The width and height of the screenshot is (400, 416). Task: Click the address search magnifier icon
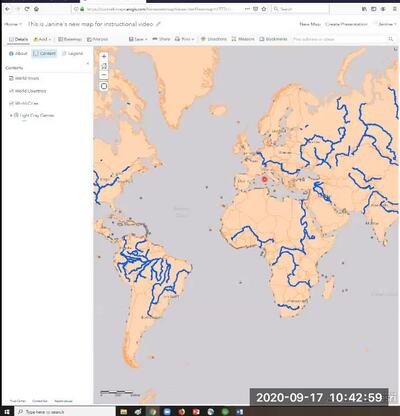pos(391,39)
